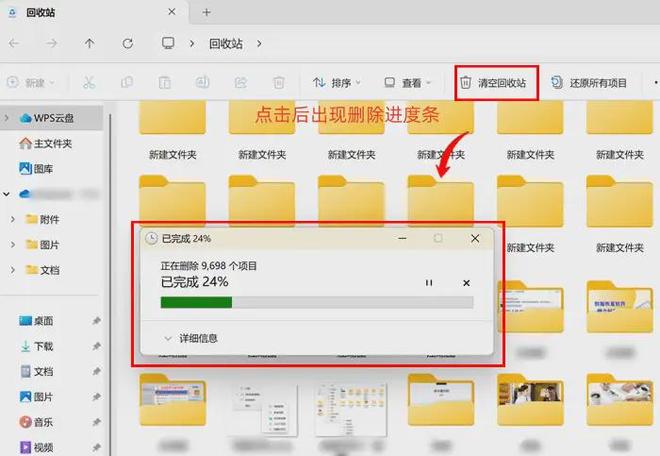Open the View (查看) dropdown

407,83
